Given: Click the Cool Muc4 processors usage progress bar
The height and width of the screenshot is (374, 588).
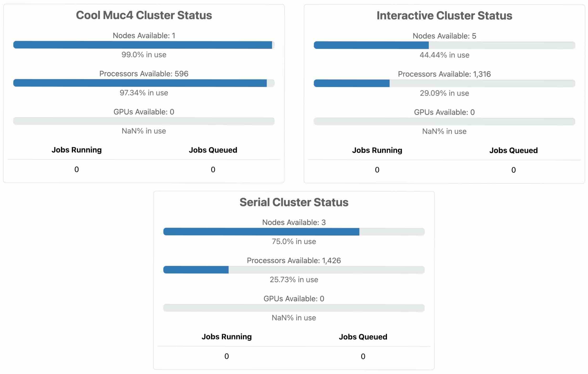Looking at the screenshot, I should (144, 83).
